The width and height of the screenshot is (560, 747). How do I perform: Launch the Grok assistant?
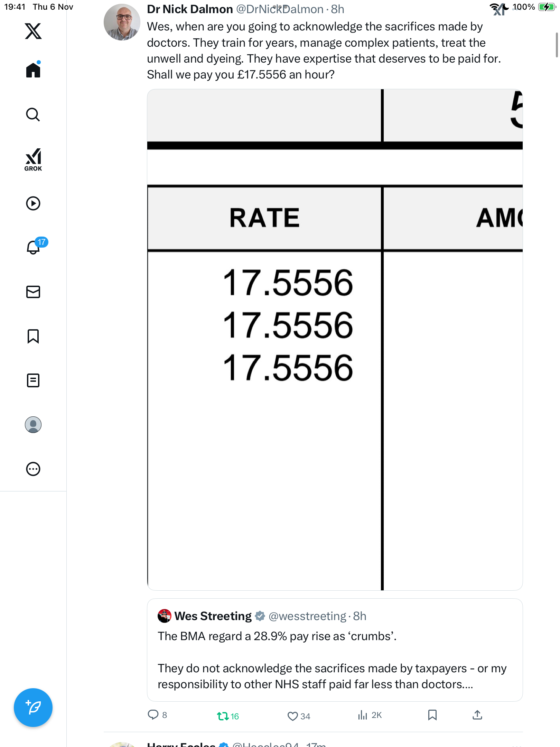point(33,159)
